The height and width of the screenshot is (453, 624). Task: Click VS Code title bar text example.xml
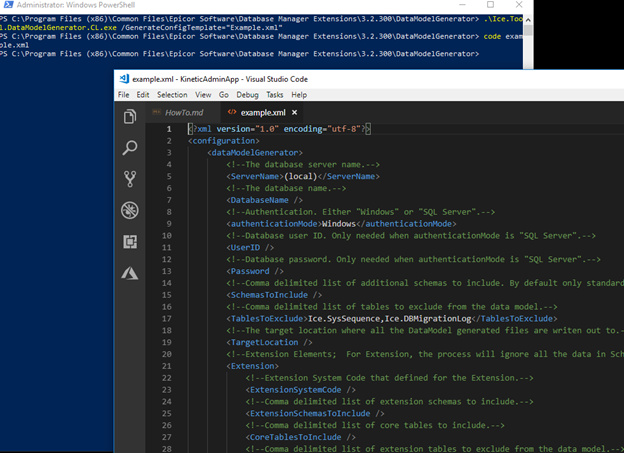pos(153,79)
